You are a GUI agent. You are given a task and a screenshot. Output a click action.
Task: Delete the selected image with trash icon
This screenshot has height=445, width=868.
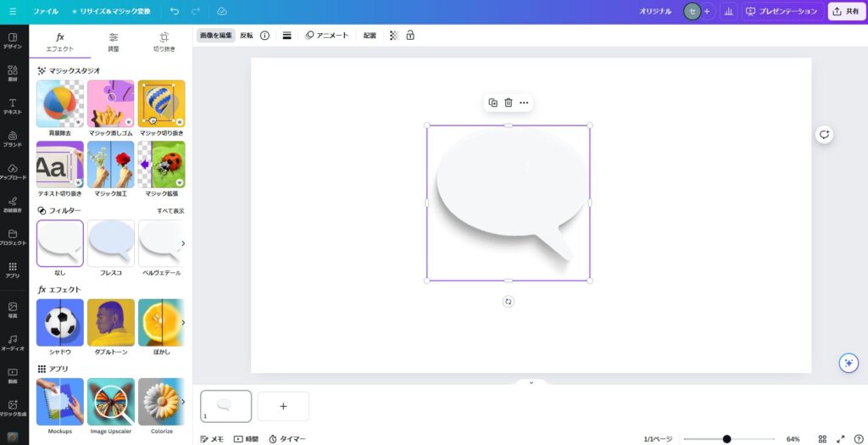[509, 103]
